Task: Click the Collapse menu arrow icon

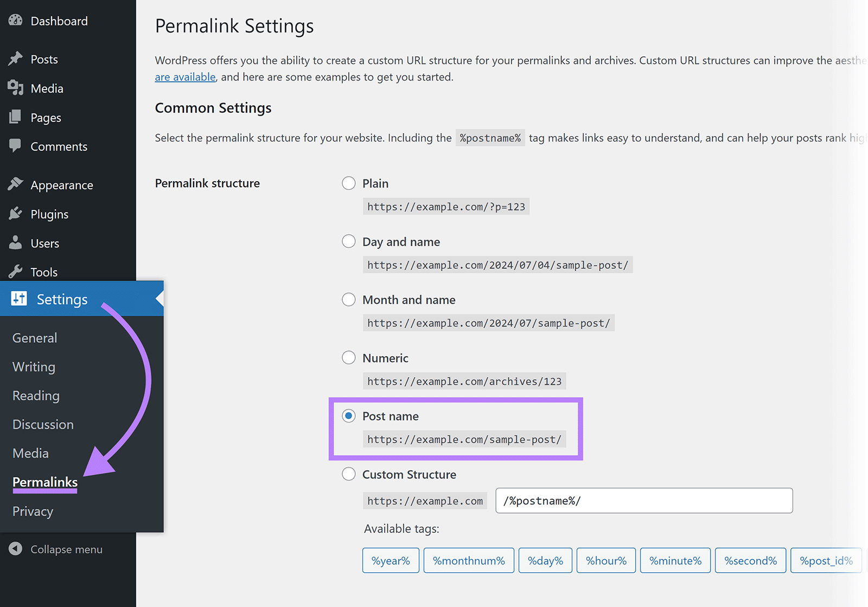Action: coord(16,549)
